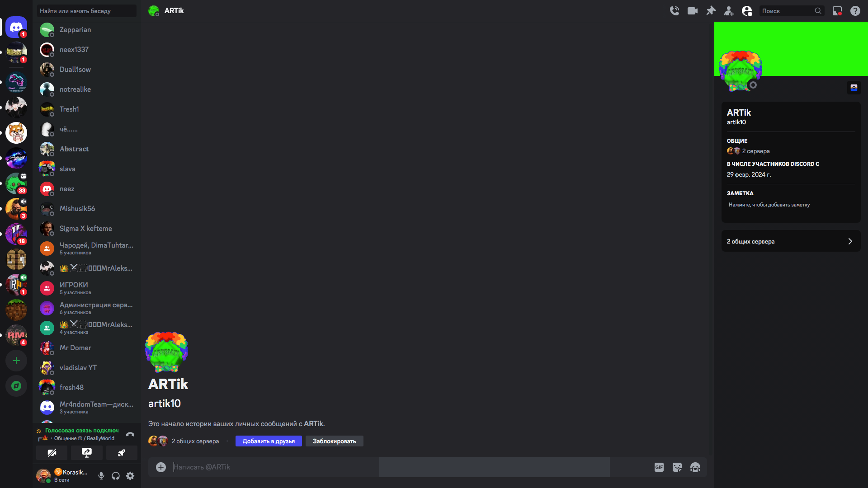Disconnect from voice channel

[130, 434]
